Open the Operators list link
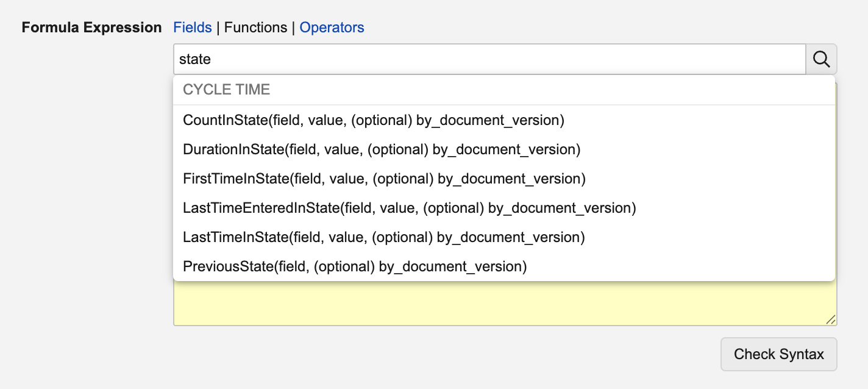 (332, 27)
